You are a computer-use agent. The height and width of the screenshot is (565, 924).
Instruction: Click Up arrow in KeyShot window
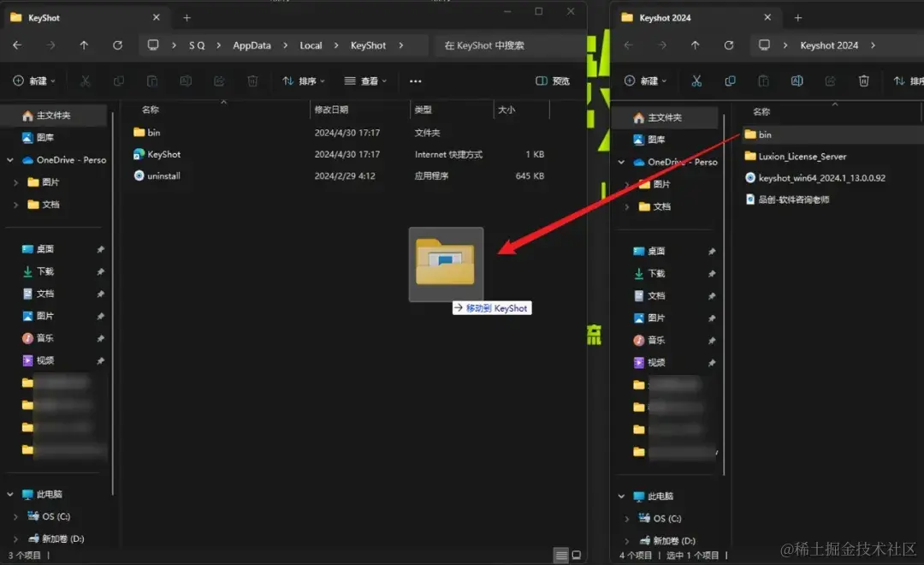click(x=84, y=45)
